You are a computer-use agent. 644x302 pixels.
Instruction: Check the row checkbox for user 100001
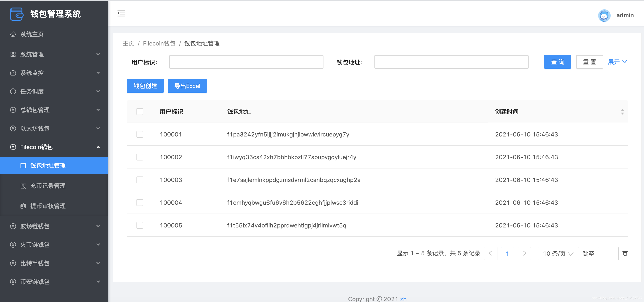point(140,134)
